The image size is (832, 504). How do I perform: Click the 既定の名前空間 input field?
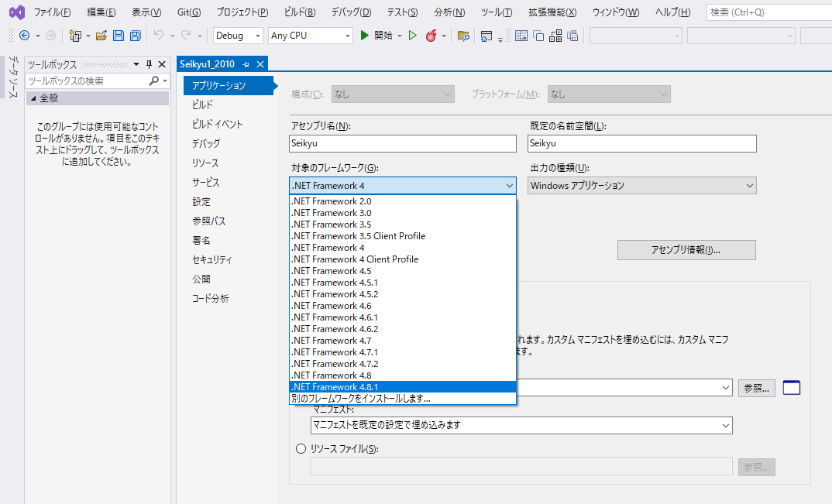pos(642,143)
